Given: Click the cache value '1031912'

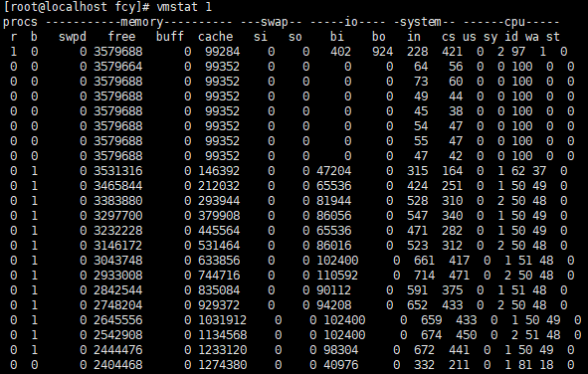Looking at the screenshot, I should 223,320.
